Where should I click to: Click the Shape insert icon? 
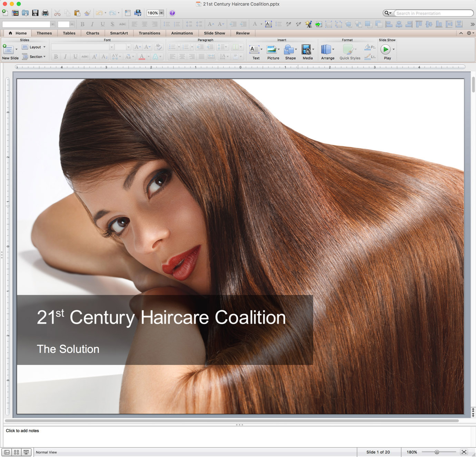(289, 50)
